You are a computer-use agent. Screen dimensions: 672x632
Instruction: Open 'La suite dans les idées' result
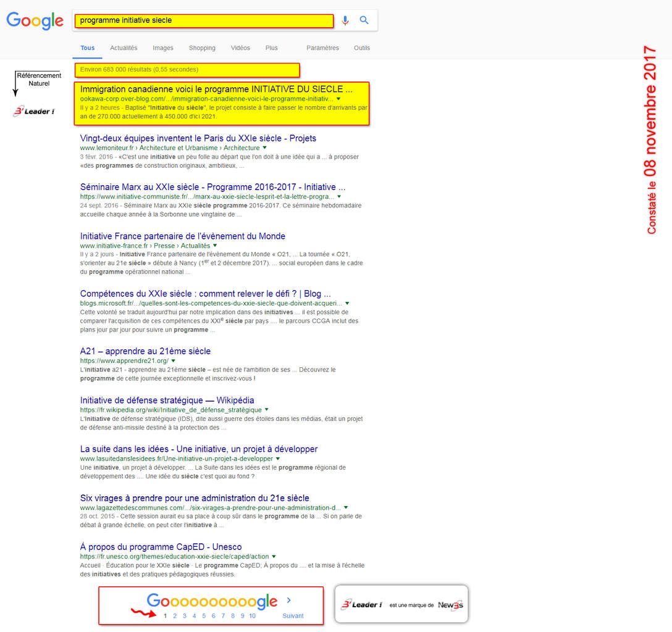(x=199, y=449)
